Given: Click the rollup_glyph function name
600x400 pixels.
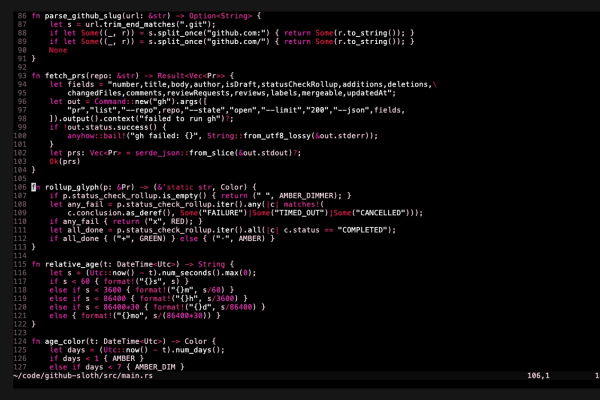Looking at the screenshot, I should tap(72, 187).
